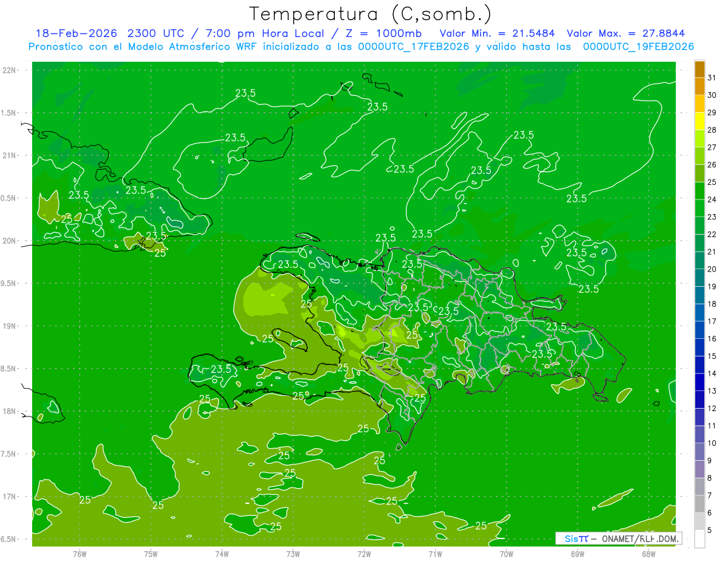Click the '68W' longitude axis label

649,554
